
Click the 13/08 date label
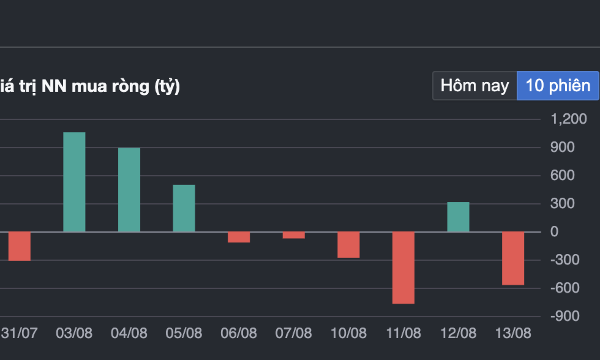(513, 333)
